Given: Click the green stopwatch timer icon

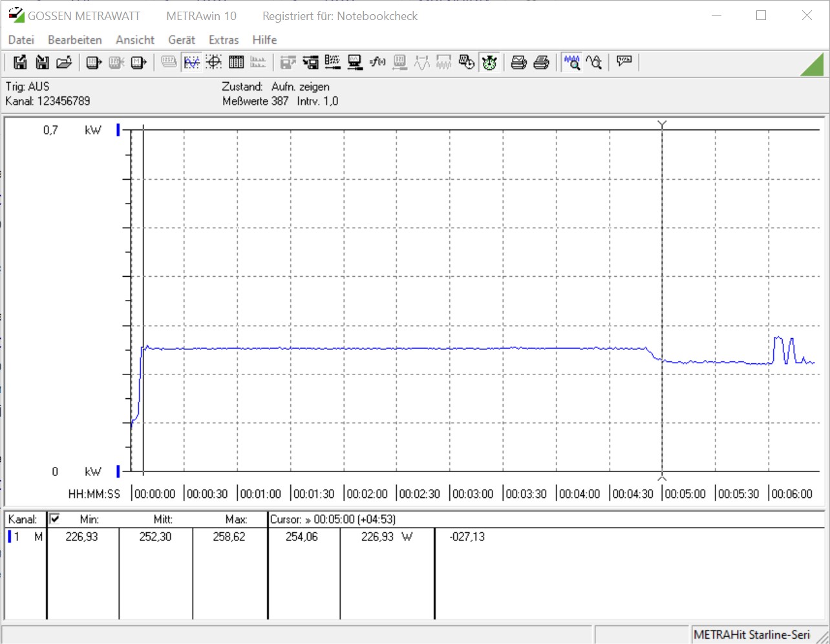Looking at the screenshot, I should [489, 62].
